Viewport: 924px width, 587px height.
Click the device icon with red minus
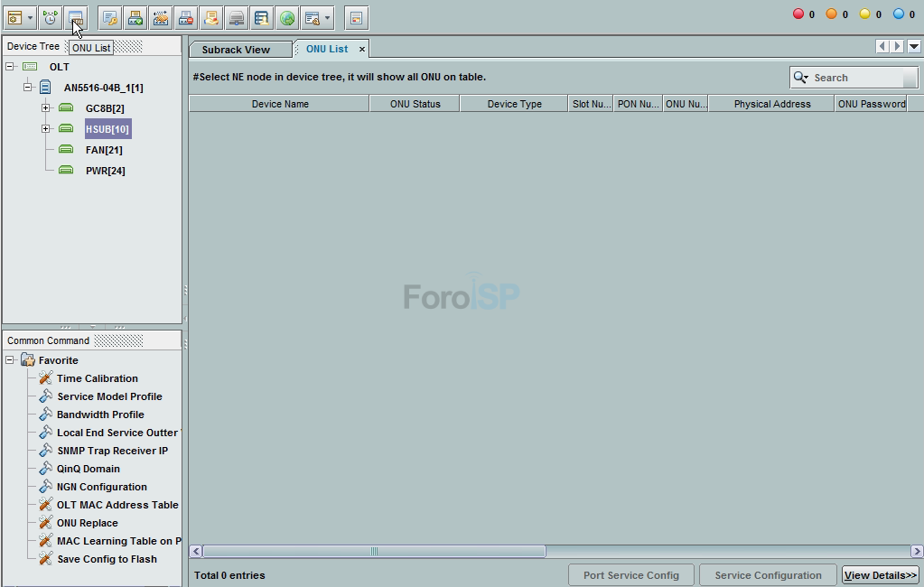click(x=185, y=17)
